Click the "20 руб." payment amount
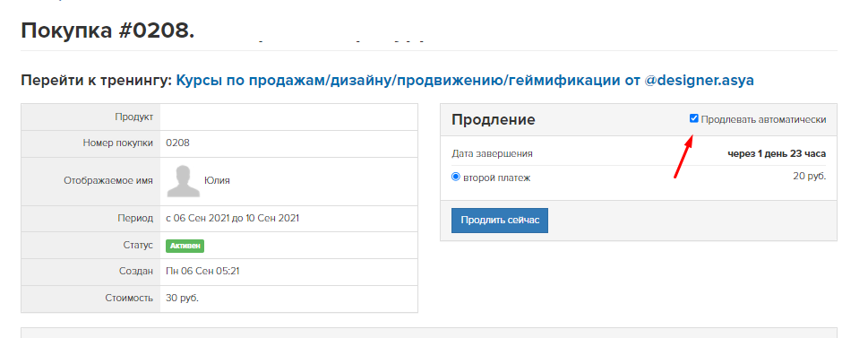The height and width of the screenshot is (338, 868). (x=809, y=177)
